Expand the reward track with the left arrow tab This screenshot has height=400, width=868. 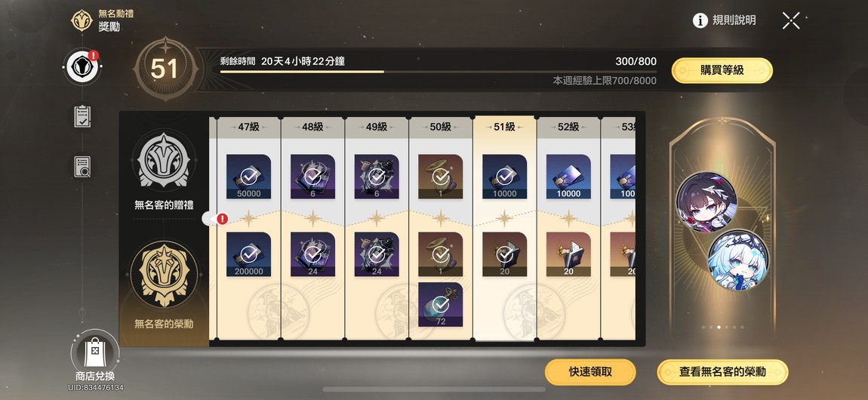click(x=213, y=219)
